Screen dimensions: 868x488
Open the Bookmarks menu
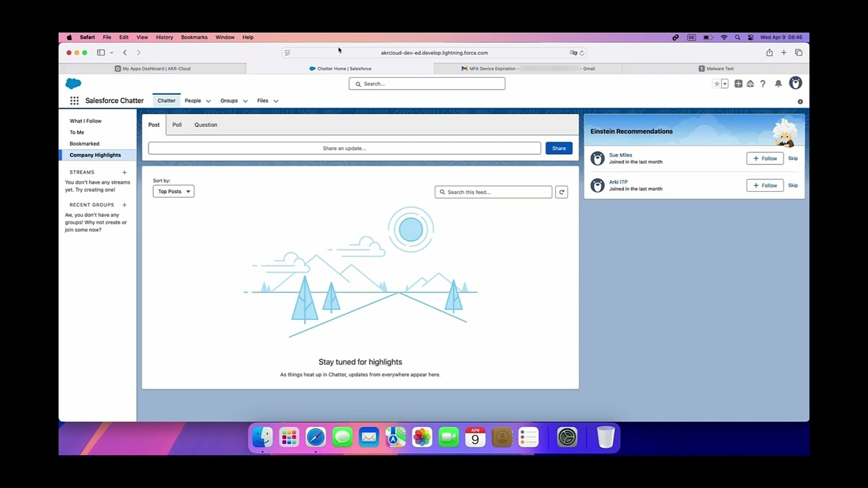pyautogui.click(x=194, y=37)
